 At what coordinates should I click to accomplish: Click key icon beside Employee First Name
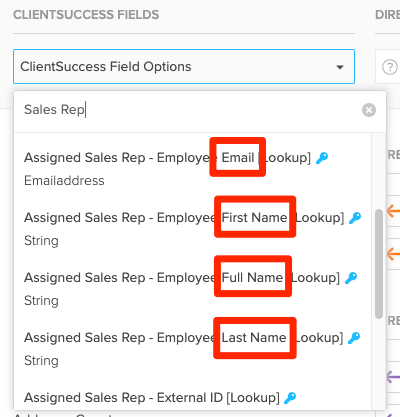pos(355,218)
